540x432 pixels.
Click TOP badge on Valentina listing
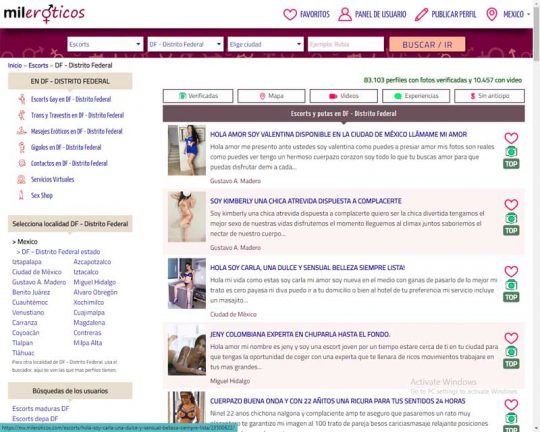511,164
